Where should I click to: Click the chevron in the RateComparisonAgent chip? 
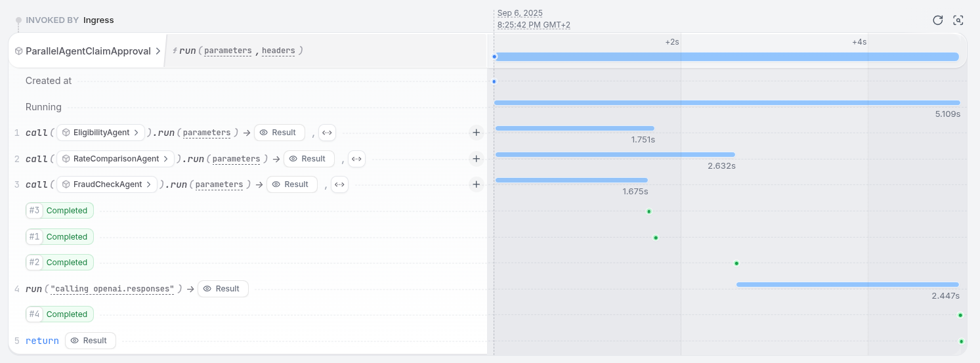[166, 159]
